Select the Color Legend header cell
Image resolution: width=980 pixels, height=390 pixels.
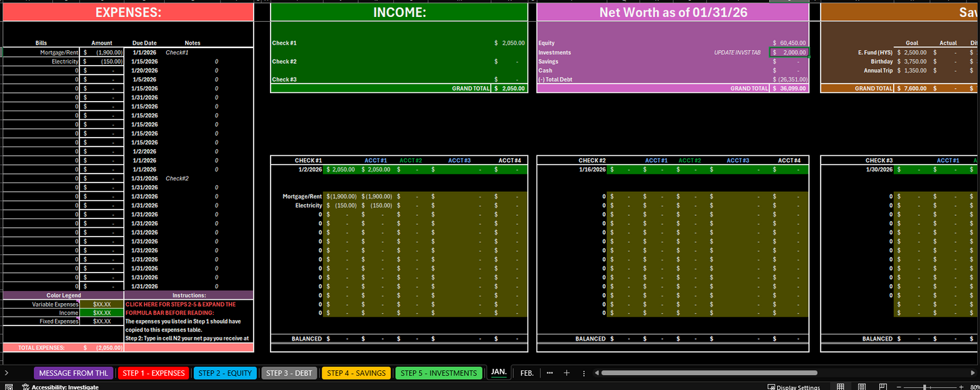pos(64,295)
